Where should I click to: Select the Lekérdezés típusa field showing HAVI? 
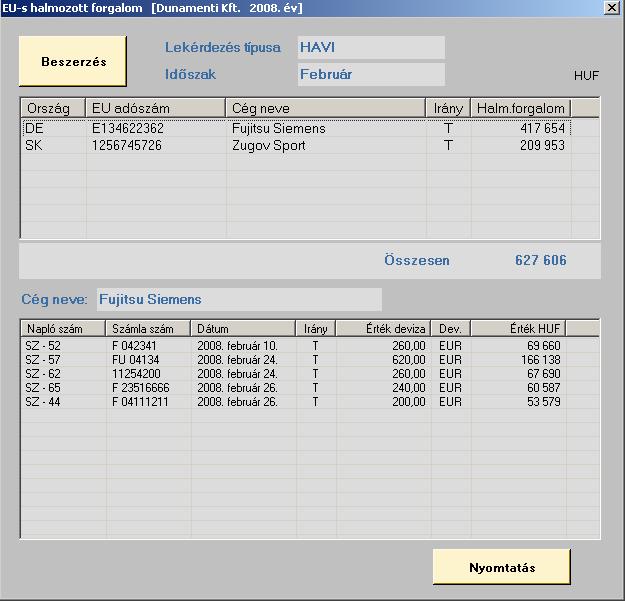[x=371, y=47]
